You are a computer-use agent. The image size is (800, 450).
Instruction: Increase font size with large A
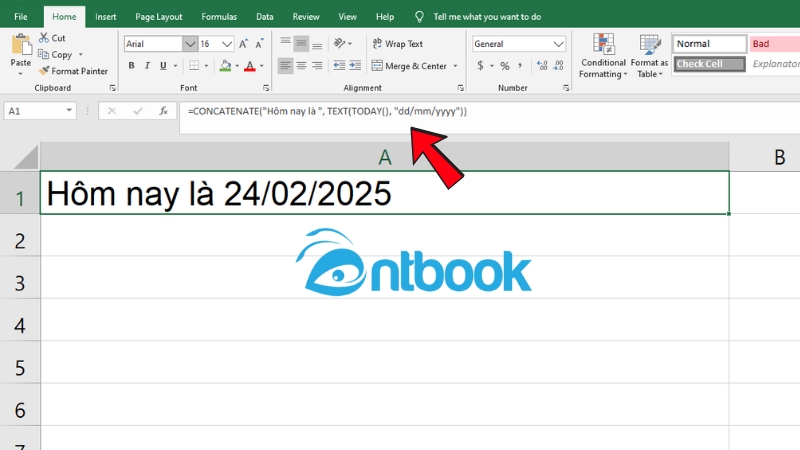pos(243,44)
